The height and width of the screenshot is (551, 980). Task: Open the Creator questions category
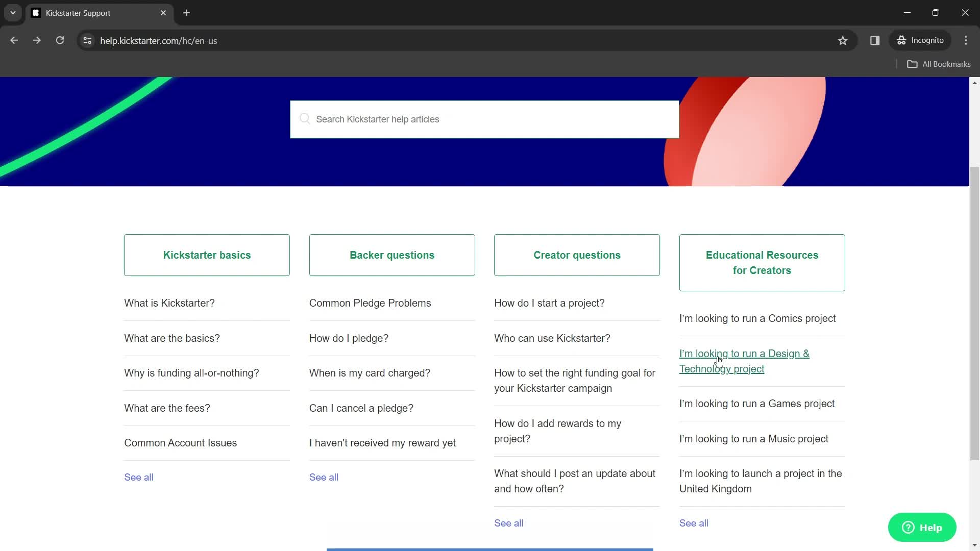pos(577,255)
